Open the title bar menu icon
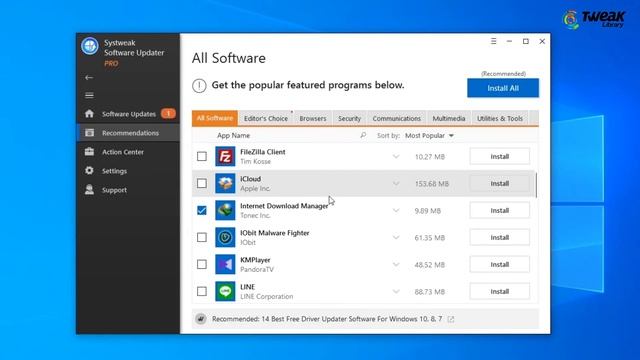640x360 pixels. (x=493, y=41)
